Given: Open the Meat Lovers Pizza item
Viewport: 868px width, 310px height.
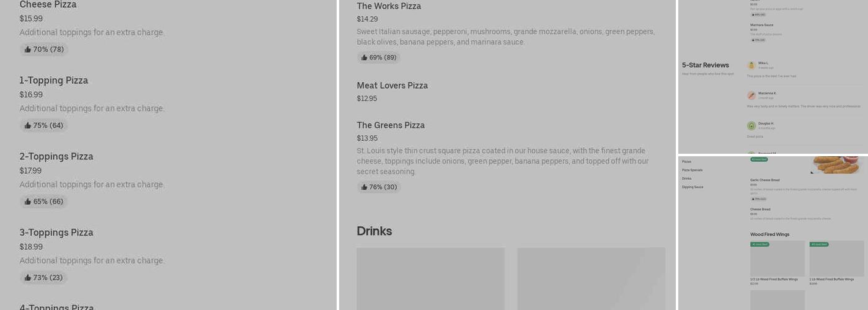Looking at the screenshot, I should pos(392,86).
